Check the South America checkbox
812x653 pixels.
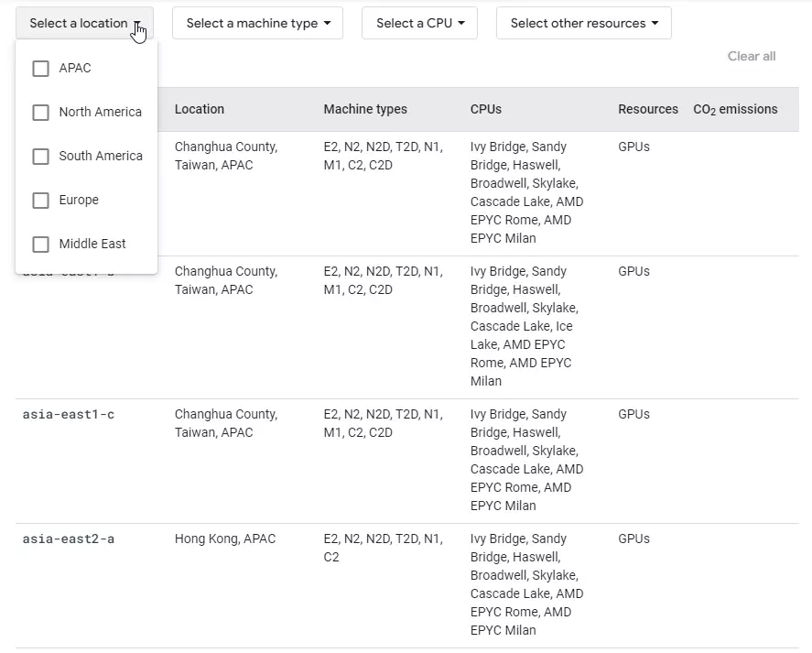pos(40,156)
